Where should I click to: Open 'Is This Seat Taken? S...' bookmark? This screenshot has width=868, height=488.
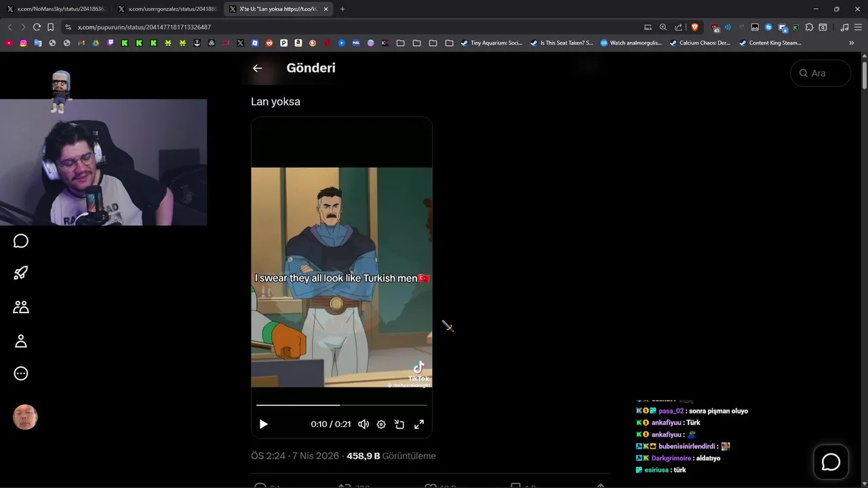561,43
